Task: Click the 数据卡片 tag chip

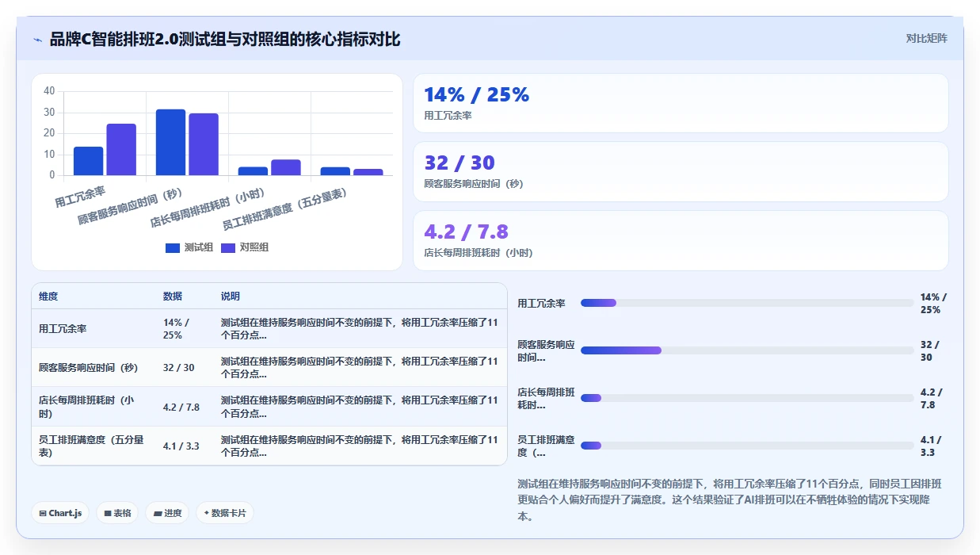Action: click(x=225, y=513)
